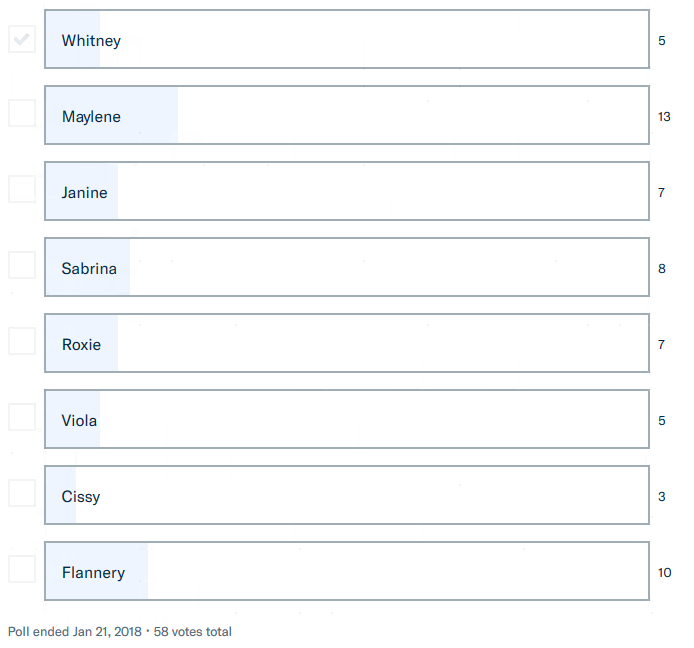Pick the Sabrina poll option
Viewport: 694px width, 648px height.
point(346,268)
